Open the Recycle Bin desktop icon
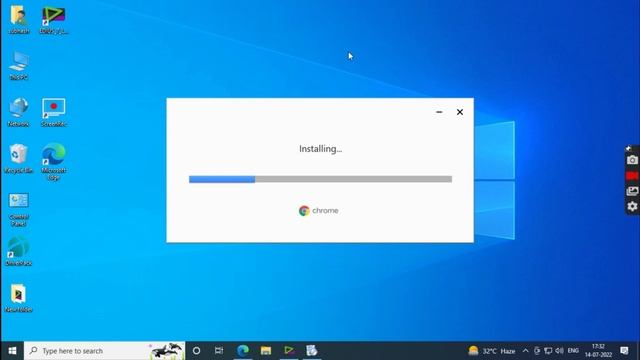The width and height of the screenshot is (640, 360). (x=19, y=158)
